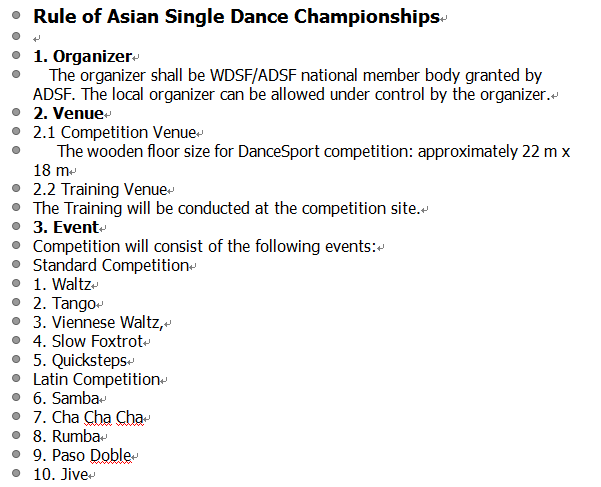
Task: Click the title 'Rule of Asian Single Dance Championships'
Action: (236, 17)
